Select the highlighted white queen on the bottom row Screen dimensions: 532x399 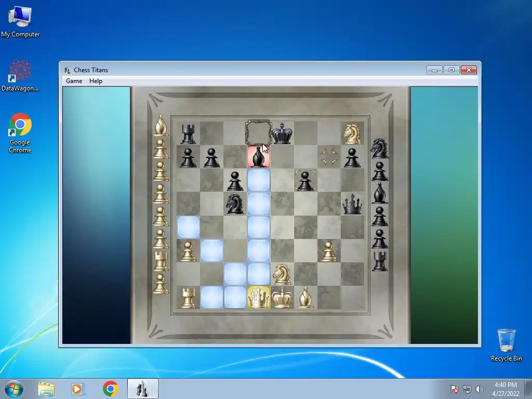(x=259, y=297)
